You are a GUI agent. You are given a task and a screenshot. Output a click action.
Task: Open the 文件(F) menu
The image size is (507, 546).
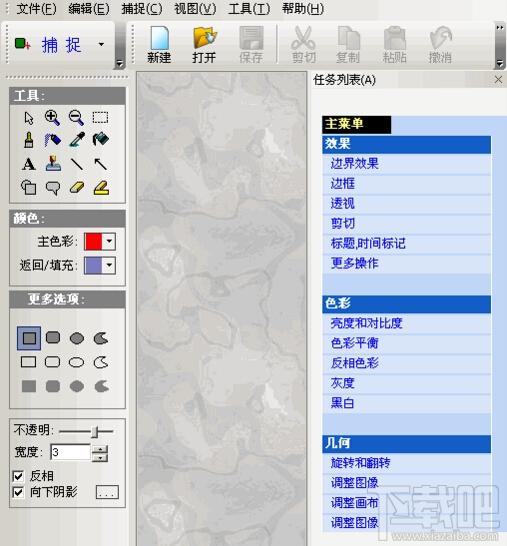coord(36,9)
